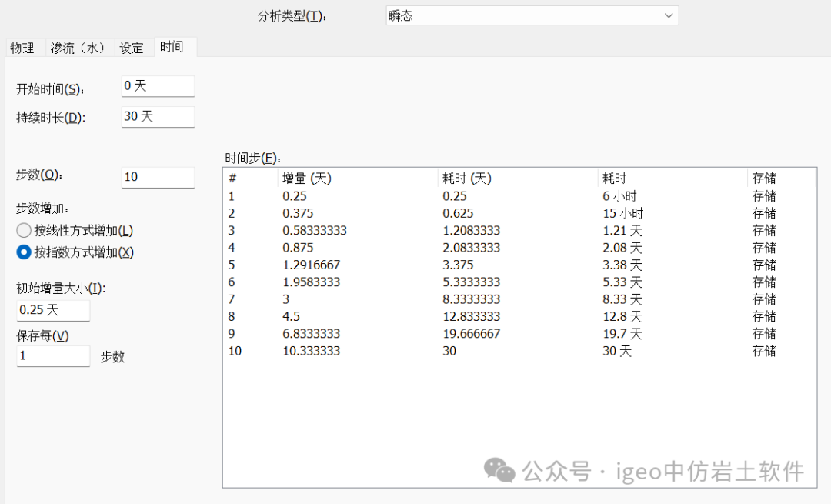The image size is (831, 504).
Task: Click the 开始时间 input field
Action: tap(158, 86)
